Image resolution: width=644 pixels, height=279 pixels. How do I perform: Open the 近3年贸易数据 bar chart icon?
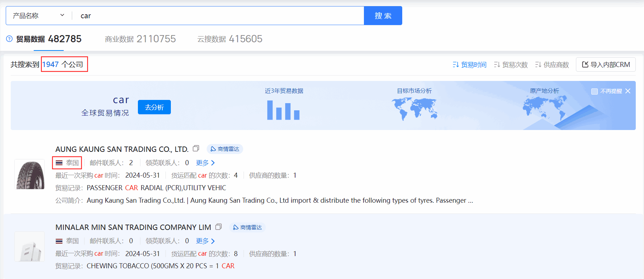283,110
